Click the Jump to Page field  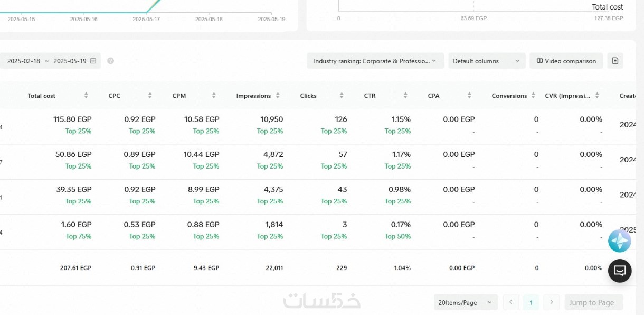pos(593,302)
